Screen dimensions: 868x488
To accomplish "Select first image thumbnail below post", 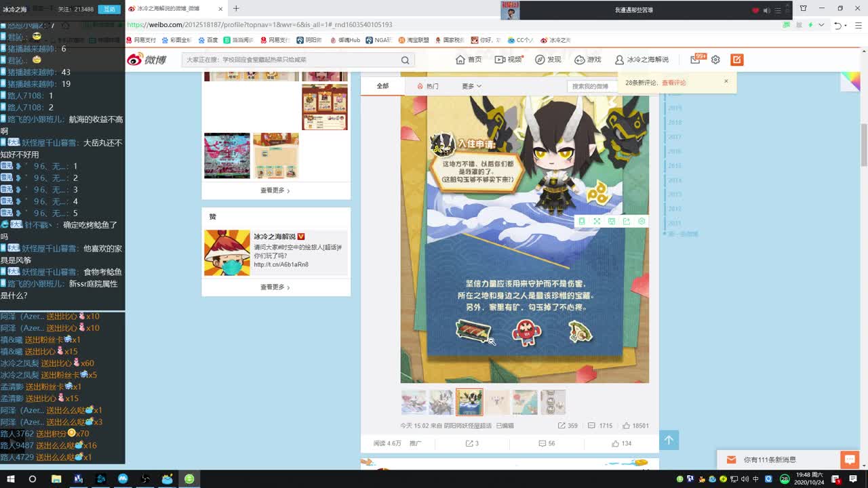I will 414,402.
